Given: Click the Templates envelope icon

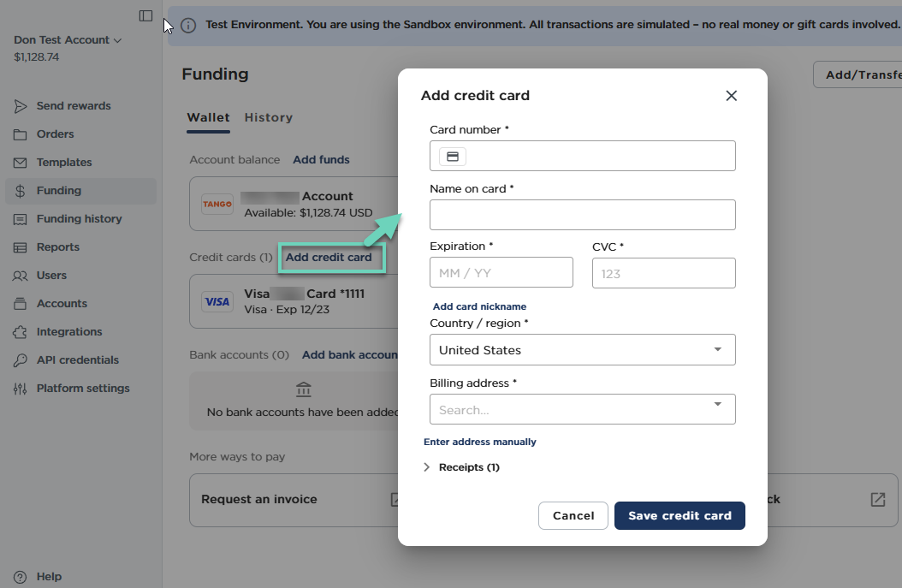Looking at the screenshot, I should [21, 163].
